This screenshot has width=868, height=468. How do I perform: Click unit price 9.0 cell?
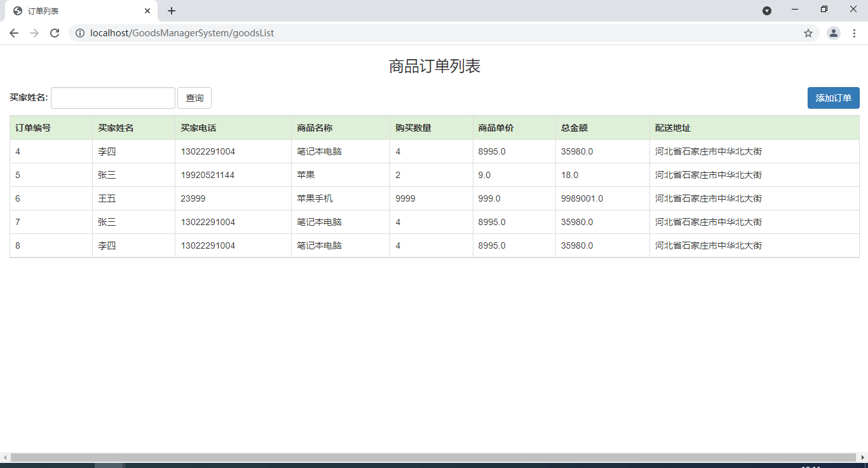(514, 175)
